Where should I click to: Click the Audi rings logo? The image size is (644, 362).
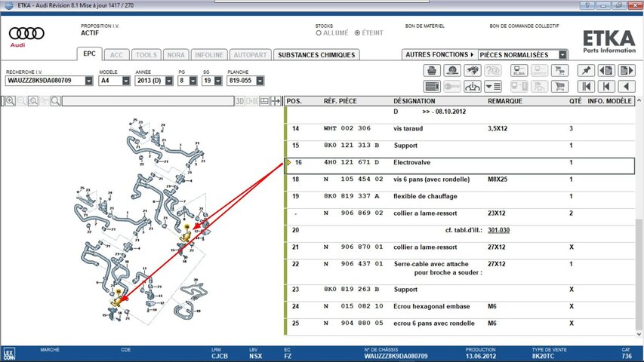tap(26, 33)
